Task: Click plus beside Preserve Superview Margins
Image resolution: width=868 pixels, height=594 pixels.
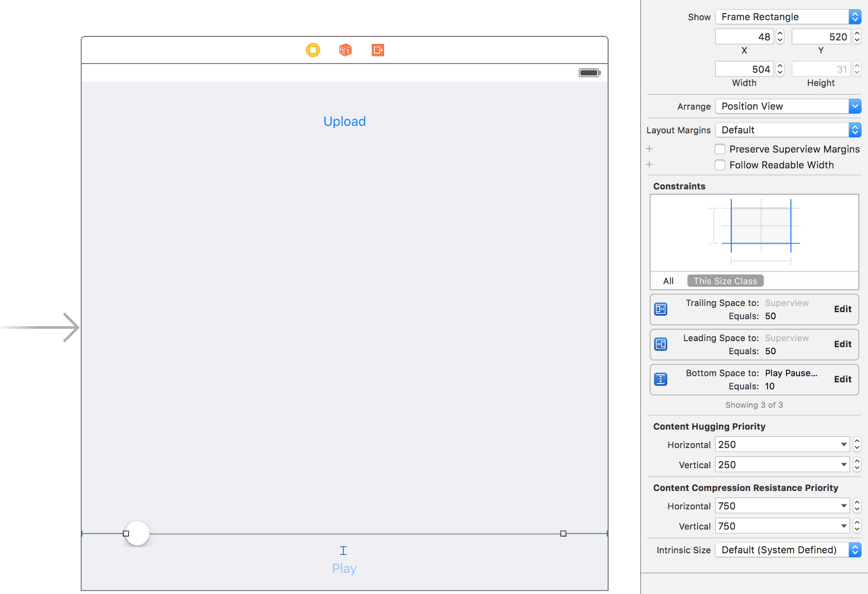Action: pos(649,149)
